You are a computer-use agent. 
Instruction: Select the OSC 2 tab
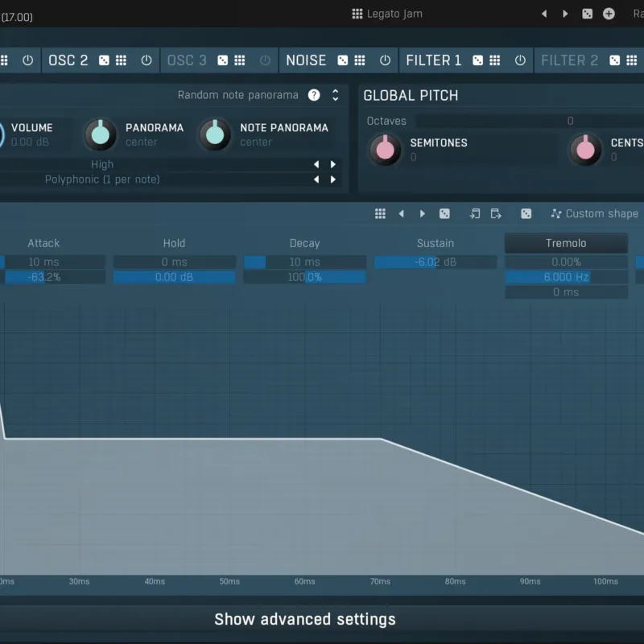68,60
